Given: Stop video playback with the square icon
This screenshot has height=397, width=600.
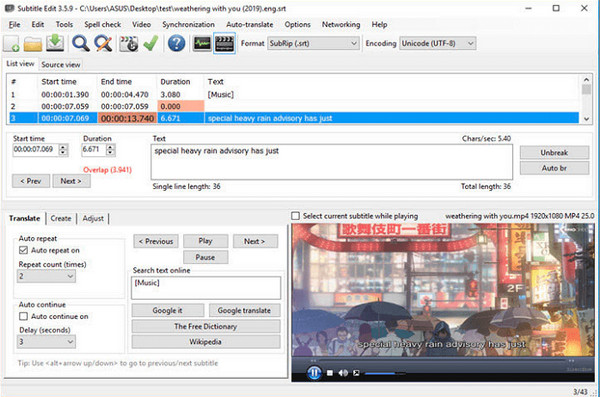Looking at the screenshot, I should pos(330,373).
